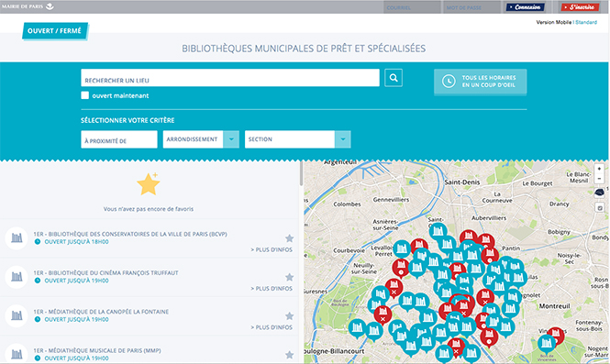
Task: Click the library icon beside BCVP entry
Action: pyautogui.click(x=17, y=237)
